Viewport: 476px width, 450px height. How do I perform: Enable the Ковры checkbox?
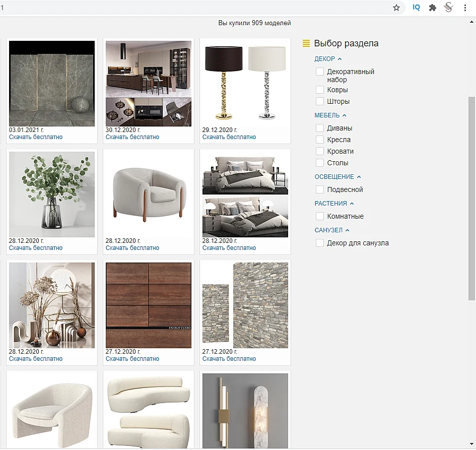(320, 90)
